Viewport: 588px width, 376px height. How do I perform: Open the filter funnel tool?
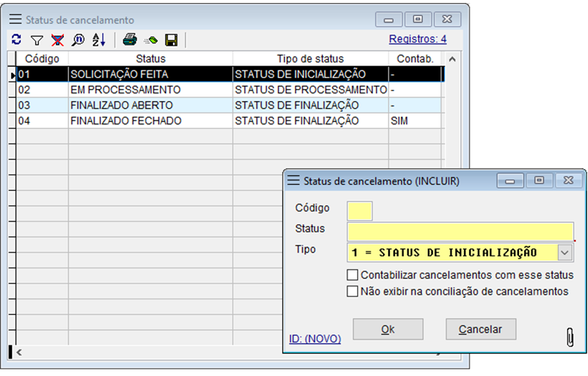coord(36,39)
